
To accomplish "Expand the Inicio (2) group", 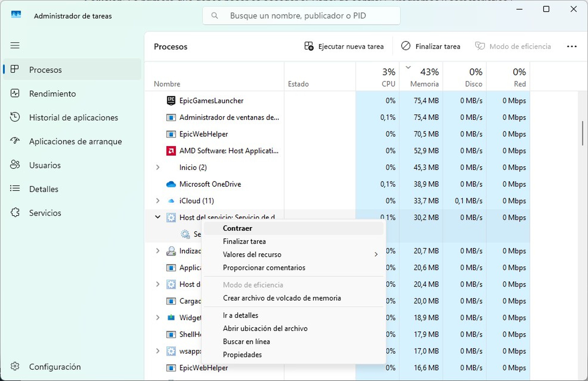I will click(x=158, y=167).
